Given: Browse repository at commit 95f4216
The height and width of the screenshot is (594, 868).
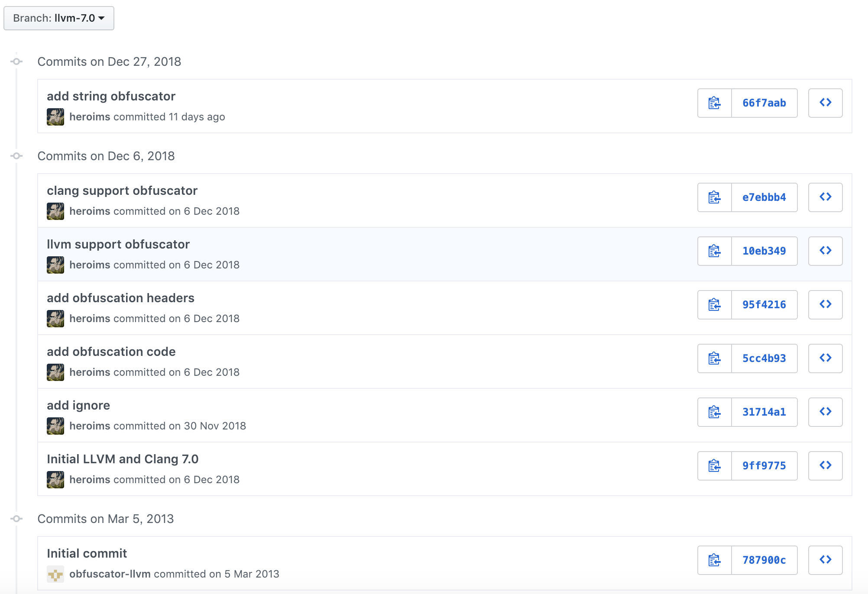Looking at the screenshot, I should tap(825, 305).
